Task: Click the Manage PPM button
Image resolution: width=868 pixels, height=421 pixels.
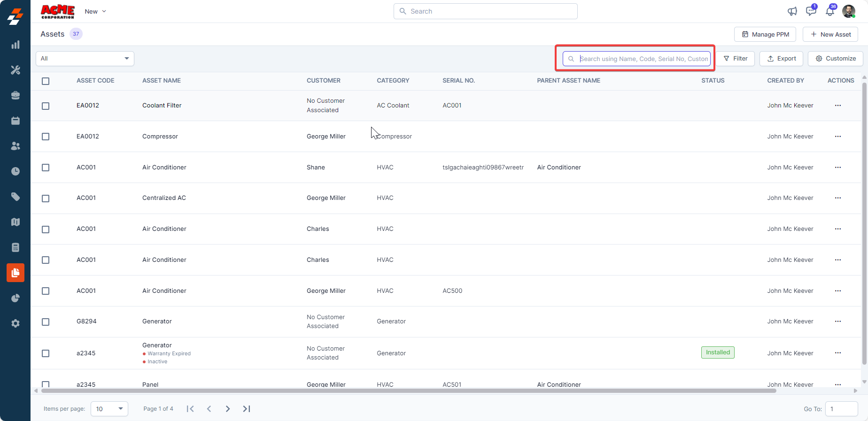Action: coord(765,34)
